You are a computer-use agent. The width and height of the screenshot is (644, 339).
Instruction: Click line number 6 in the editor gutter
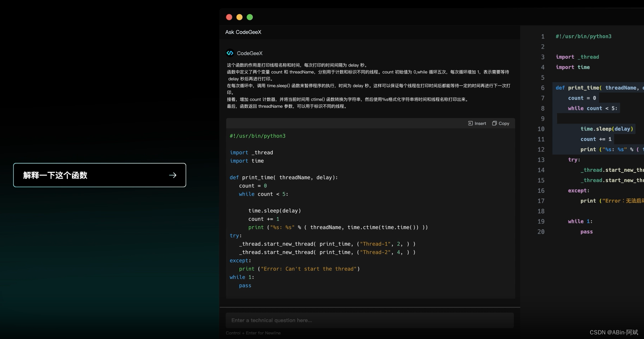(x=543, y=88)
